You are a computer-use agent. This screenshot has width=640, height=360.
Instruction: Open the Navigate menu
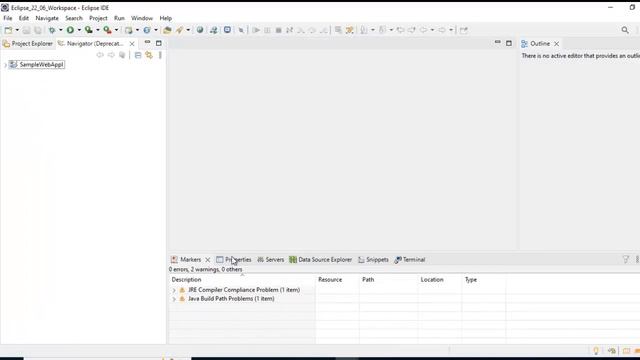(47, 18)
